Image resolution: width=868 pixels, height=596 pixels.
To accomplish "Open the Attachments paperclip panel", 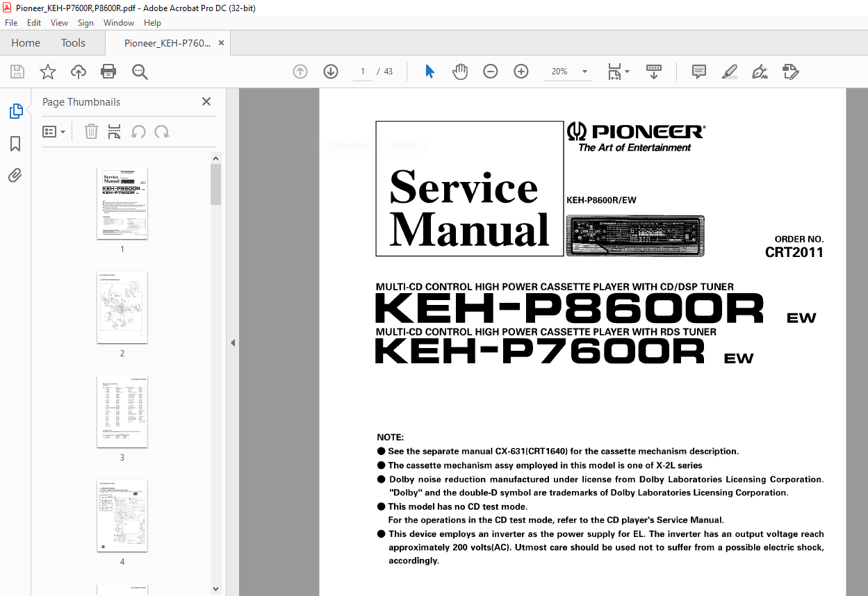I will point(15,175).
